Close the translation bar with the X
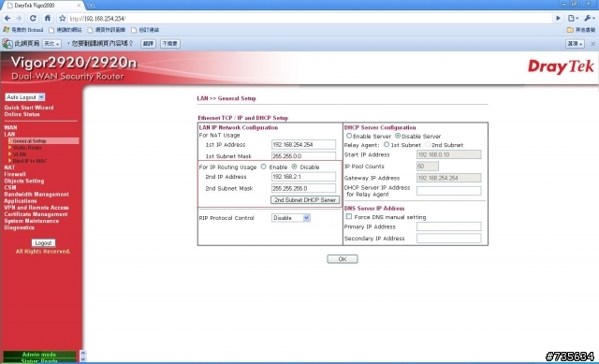599x364 pixels. (x=592, y=44)
